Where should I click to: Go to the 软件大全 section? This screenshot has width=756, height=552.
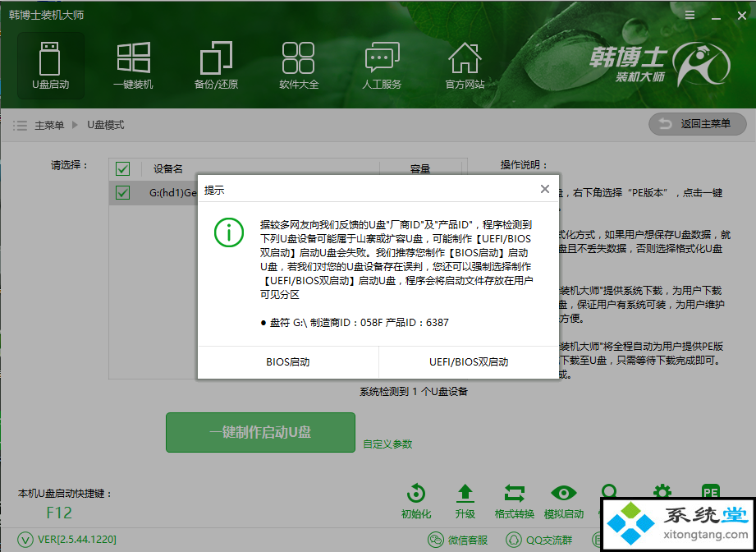(299, 66)
